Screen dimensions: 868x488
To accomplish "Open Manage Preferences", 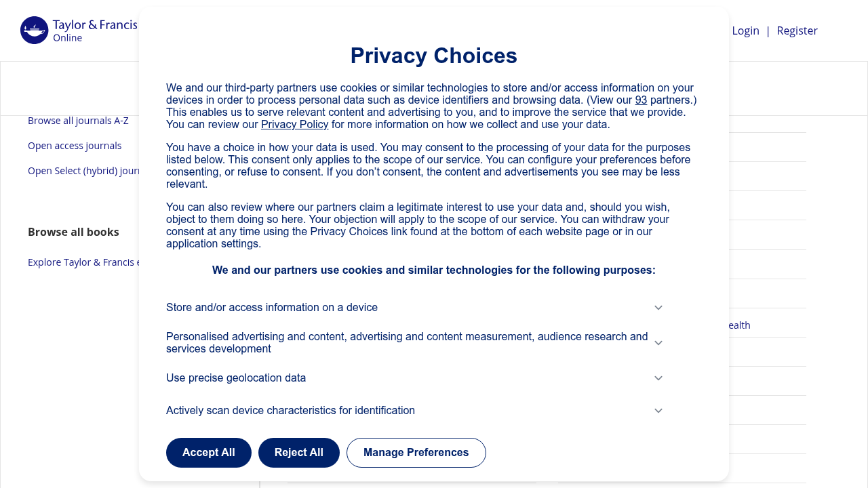I will coord(416,452).
